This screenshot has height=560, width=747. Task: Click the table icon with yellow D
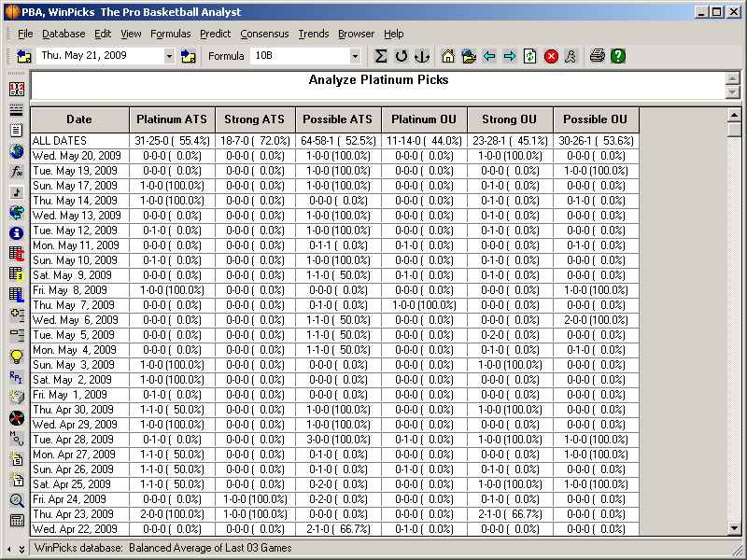click(x=17, y=274)
